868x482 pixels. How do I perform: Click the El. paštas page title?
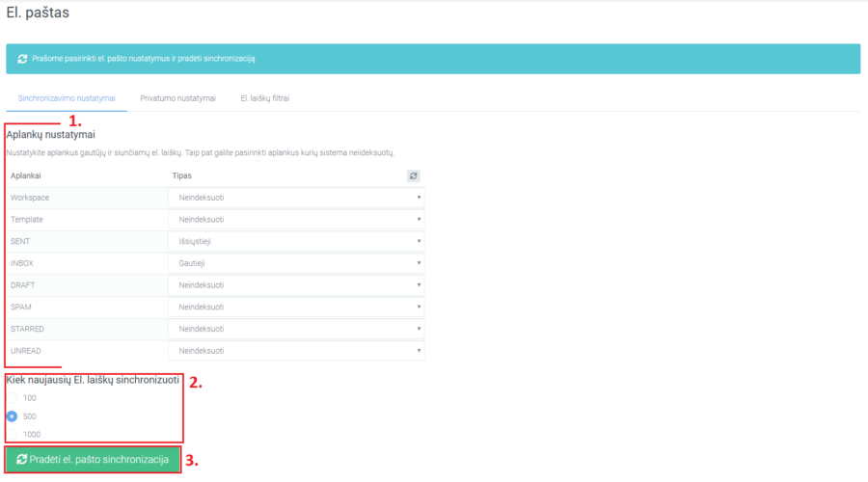click(x=38, y=13)
